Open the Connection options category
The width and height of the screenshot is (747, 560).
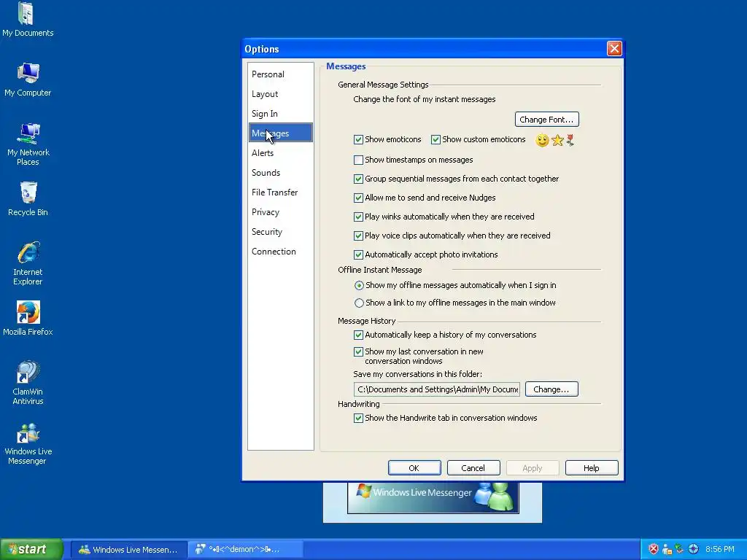pyautogui.click(x=280, y=252)
